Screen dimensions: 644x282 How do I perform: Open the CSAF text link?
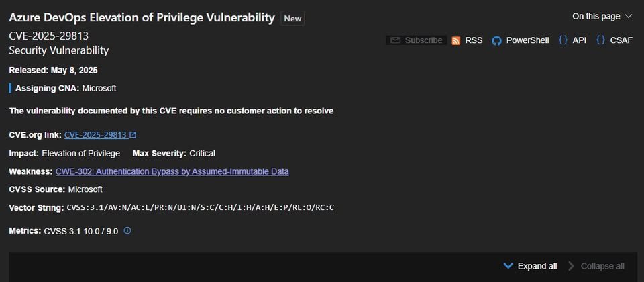[x=621, y=40]
